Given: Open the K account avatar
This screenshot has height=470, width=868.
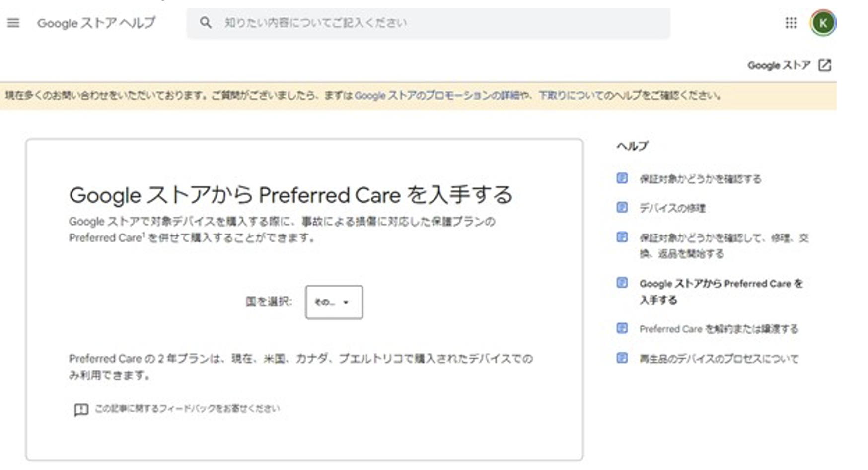Looking at the screenshot, I should tap(823, 23).
